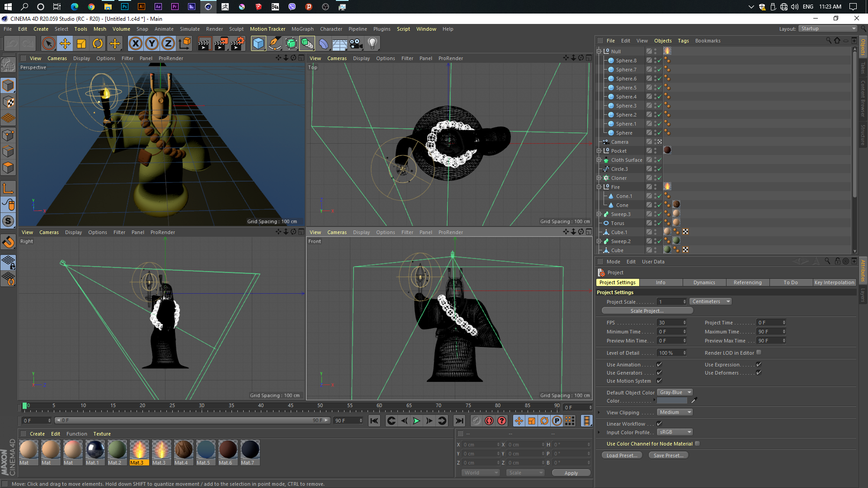This screenshot has height=488, width=868.
Task: Collapse the Fire null in Objects
Action: [599, 187]
